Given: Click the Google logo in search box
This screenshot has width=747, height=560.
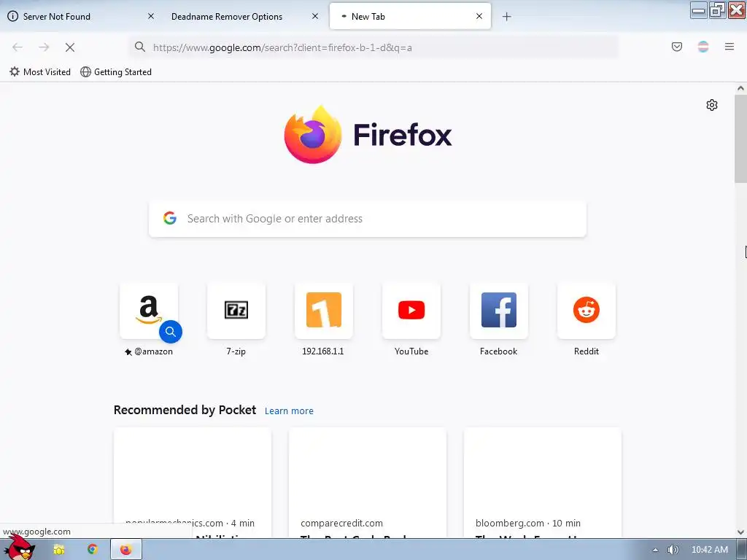Looking at the screenshot, I should point(170,218).
